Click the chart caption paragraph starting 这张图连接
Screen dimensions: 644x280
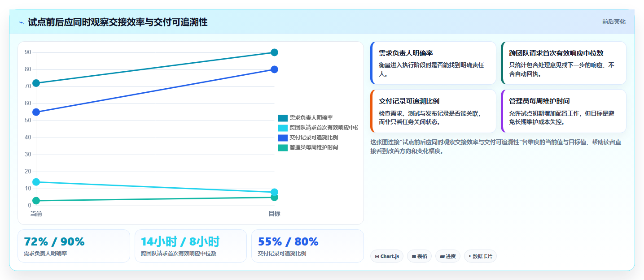[x=496, y=146]
